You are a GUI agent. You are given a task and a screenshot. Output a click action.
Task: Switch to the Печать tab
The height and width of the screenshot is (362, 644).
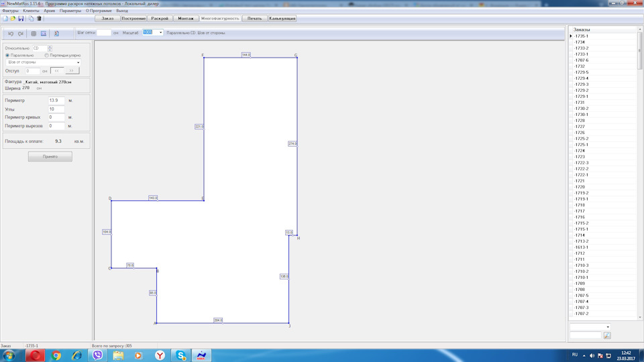click(255, 19)
